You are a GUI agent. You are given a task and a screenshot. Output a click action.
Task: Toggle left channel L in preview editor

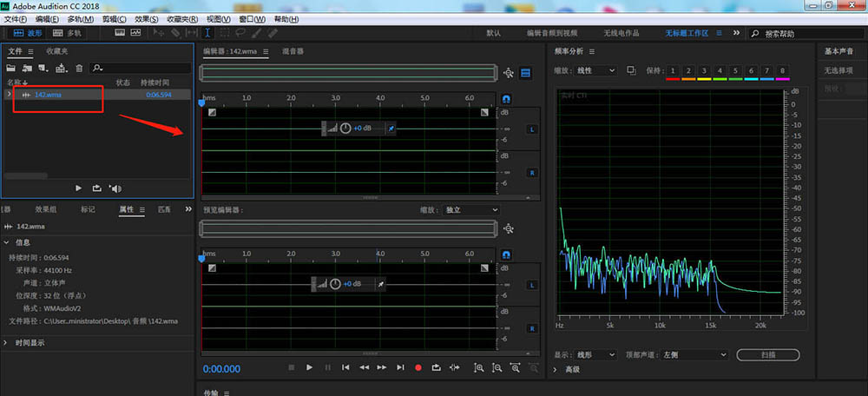532,285
